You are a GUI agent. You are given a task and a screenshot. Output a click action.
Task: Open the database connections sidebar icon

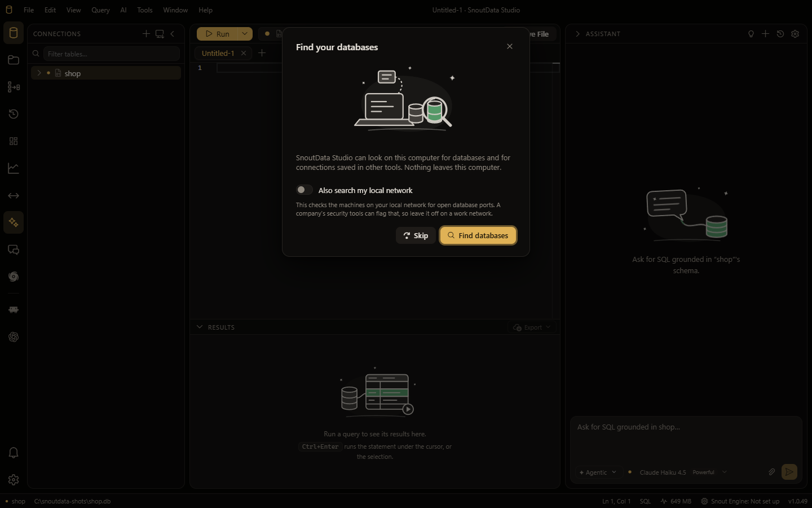14,33
